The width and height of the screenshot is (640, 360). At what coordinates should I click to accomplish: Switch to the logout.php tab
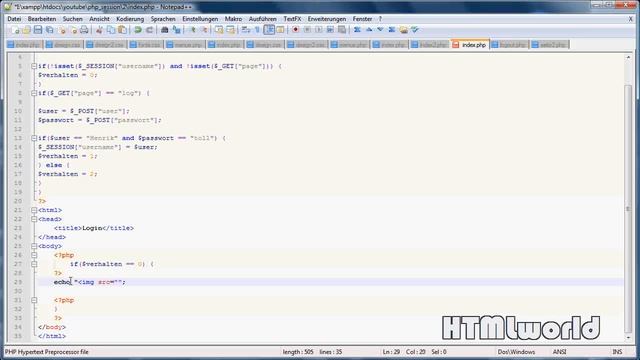[x=509, y=44]
